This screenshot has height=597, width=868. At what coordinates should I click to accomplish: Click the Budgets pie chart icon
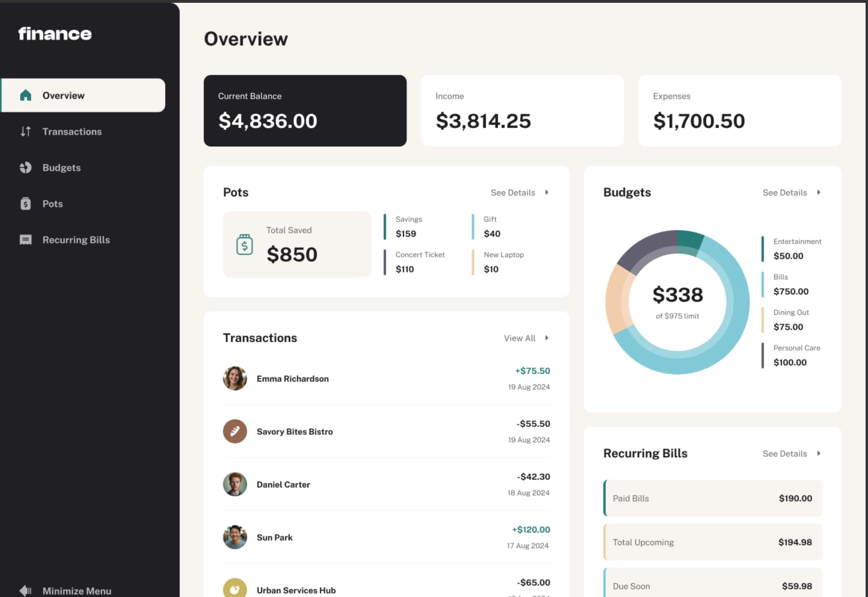point(26,168)
